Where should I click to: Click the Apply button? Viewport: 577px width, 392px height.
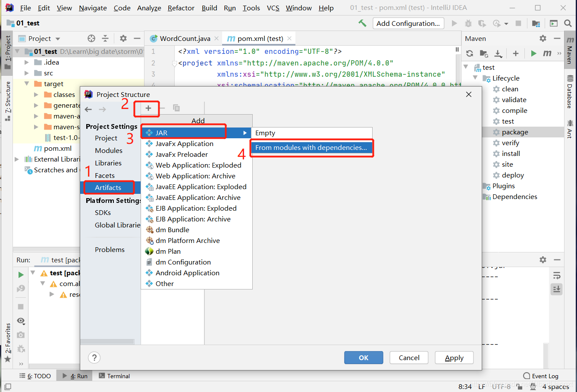tap(454, 358)
